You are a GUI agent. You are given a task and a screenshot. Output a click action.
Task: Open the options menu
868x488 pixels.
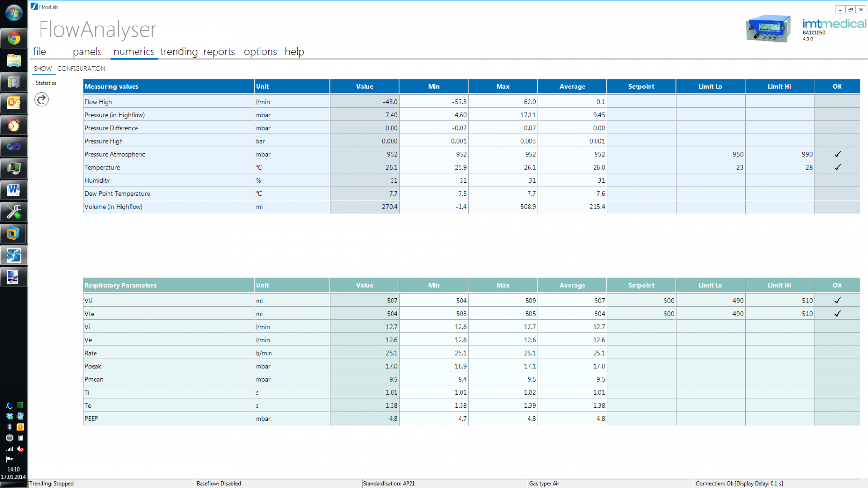point(260,52)
